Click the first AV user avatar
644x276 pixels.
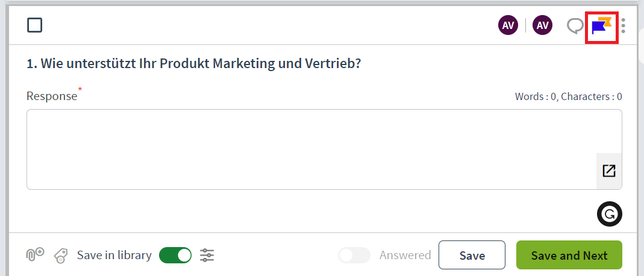(x=508, y=25)
